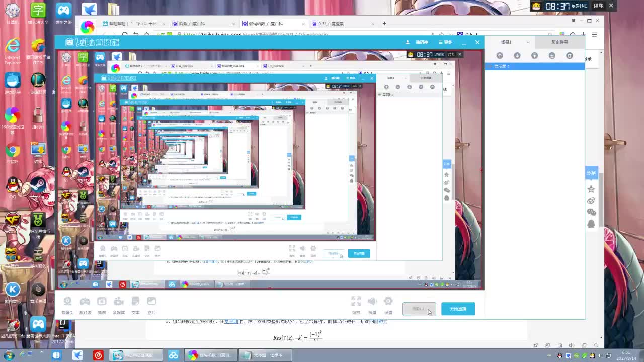Add a game source (游戏源)
Image resolution: width=644 pixels, height=362 pixels.
click(85, 305)
